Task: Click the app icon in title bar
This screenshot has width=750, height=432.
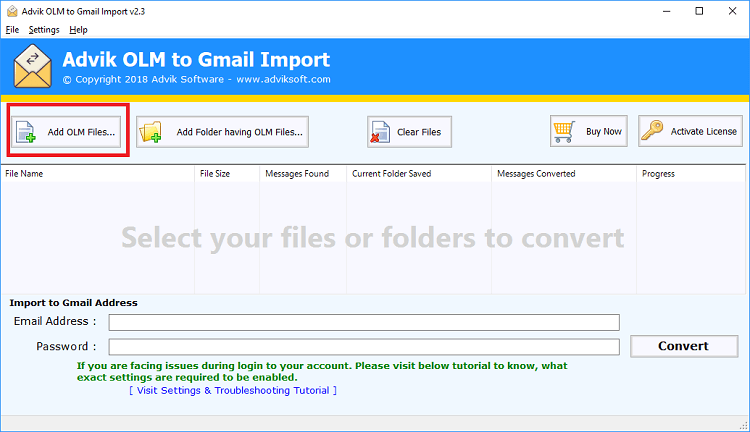Action: pyautogui.click(x=12, y=11)
